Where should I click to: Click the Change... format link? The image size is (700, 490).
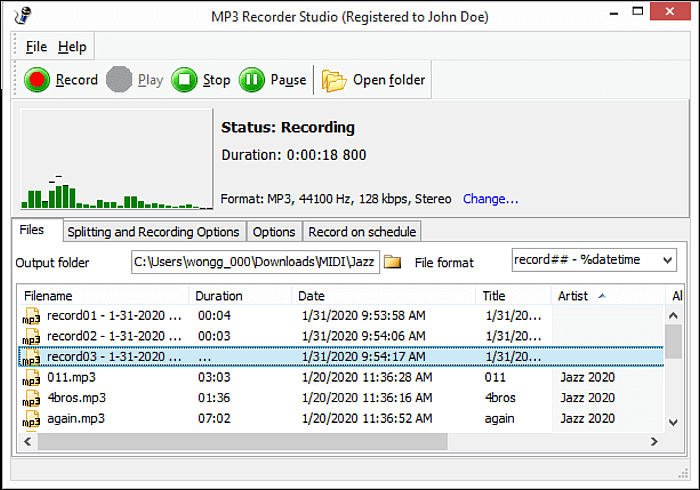click(490, 199)
